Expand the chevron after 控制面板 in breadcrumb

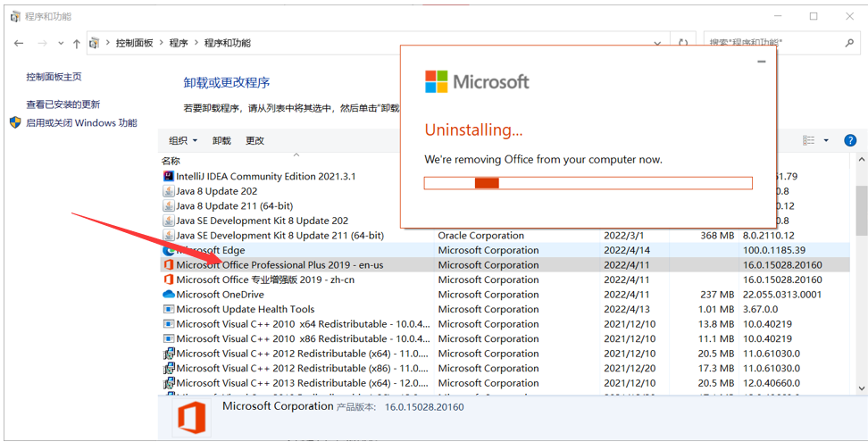(161, 43)
